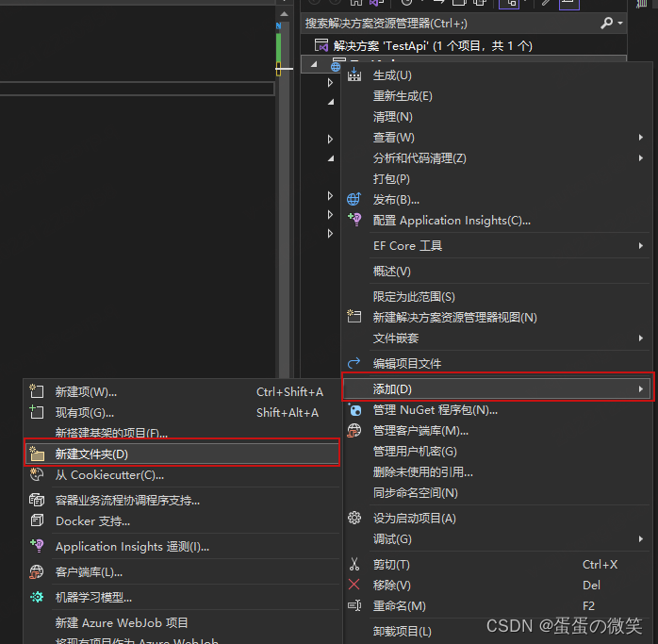
Task: Click the 客户端库(L) globe icon
Action: click(x=37, y=571)
